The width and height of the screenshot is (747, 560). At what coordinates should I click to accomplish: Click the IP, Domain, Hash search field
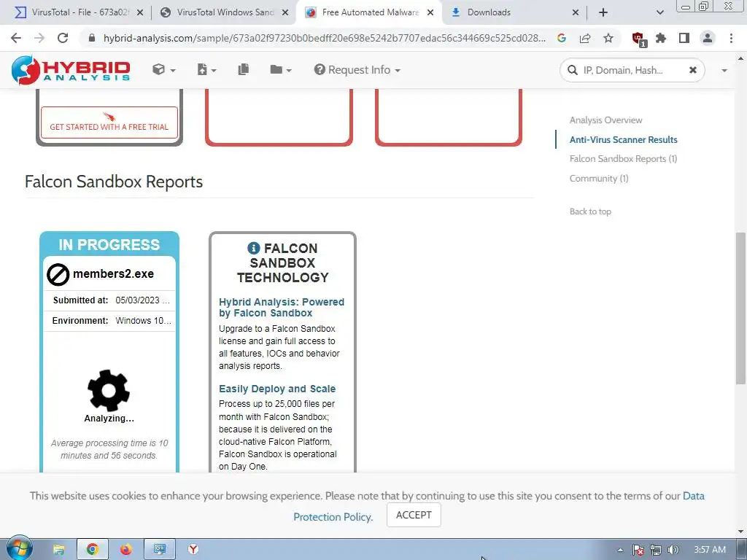[631, 71]
